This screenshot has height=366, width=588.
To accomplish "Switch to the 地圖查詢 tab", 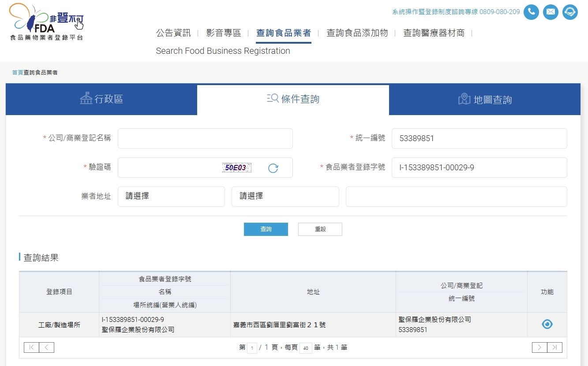I will 485,100.
